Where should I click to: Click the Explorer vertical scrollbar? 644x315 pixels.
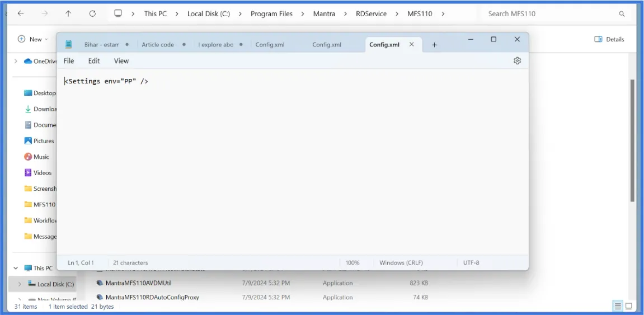[x=632, y=140]
